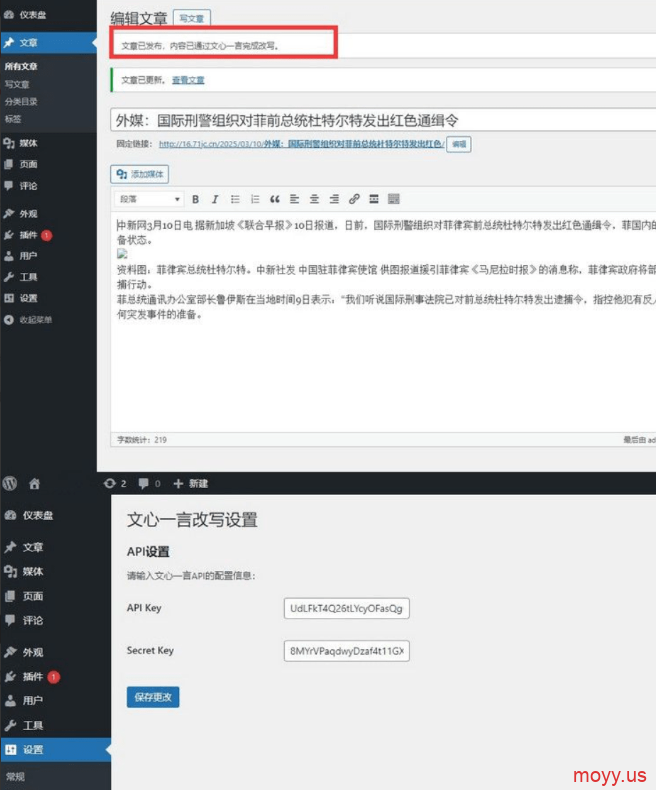Open 文章 menu in the upper sidebar
The image size is (656, 790).
pyautogui.click(x=48, y=43)
